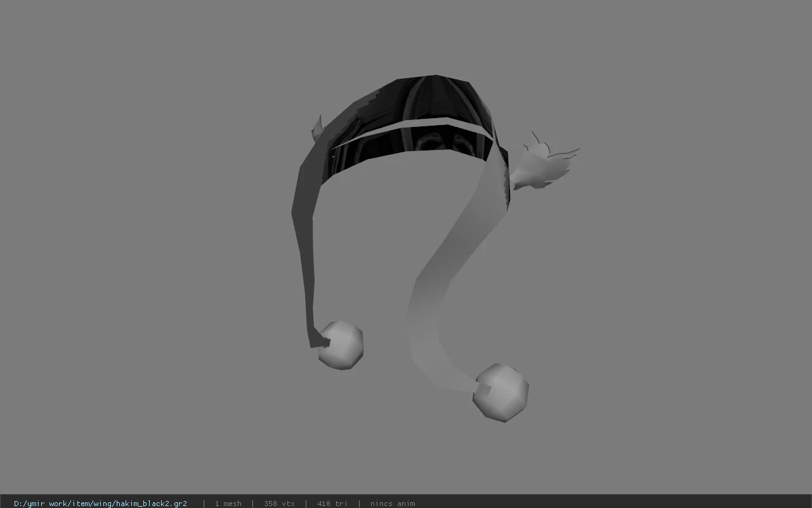Click the '1 mesh' status entry

pos(228,504)
